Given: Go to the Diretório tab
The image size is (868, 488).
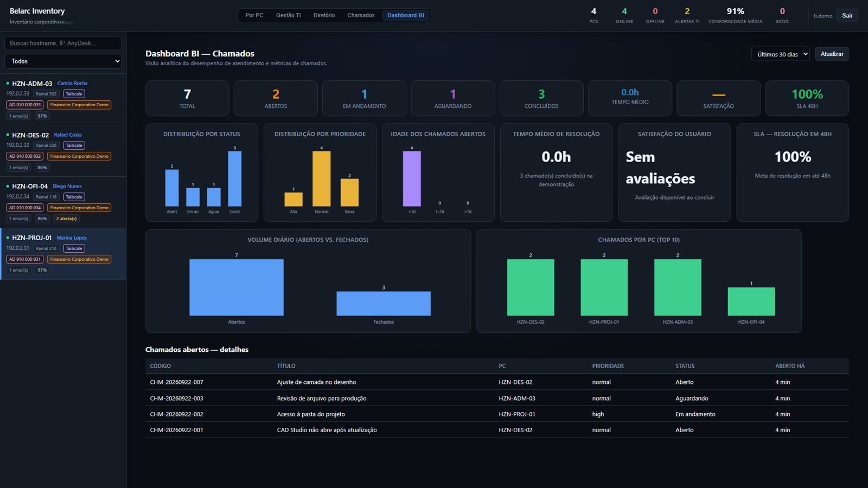Looking at the screenshot, I should click(x=324, y=15).
